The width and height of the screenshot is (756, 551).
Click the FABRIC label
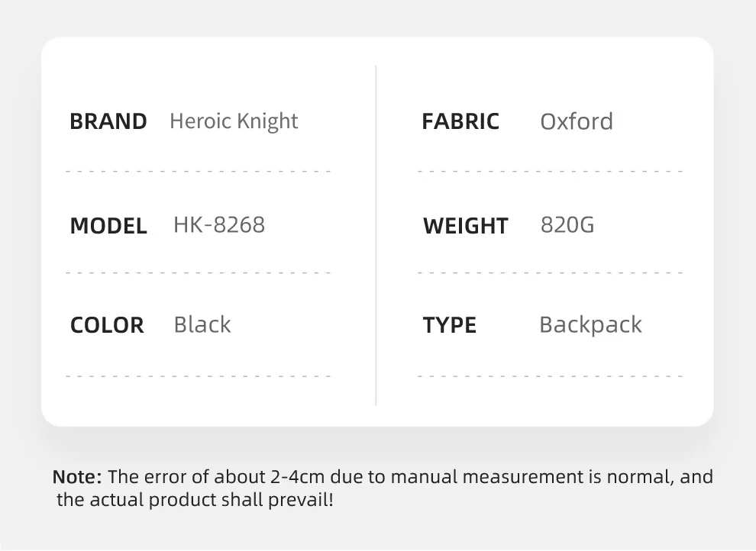[460, 121]
